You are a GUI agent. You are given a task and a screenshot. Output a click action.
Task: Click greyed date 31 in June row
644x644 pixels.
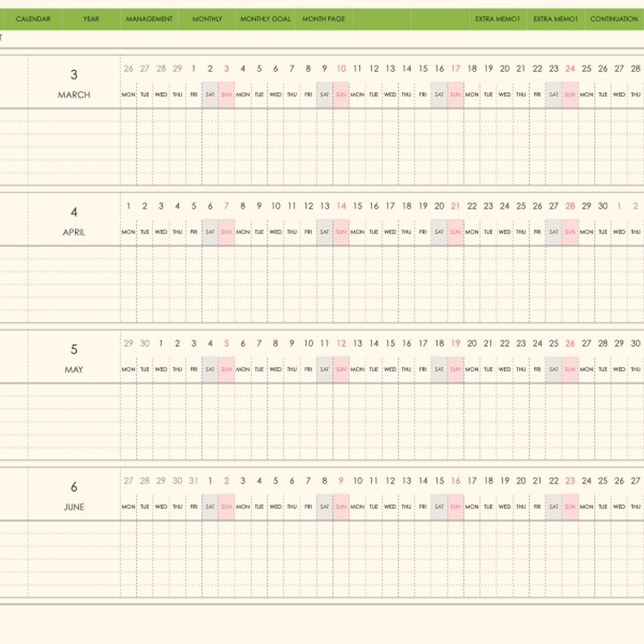193,481
